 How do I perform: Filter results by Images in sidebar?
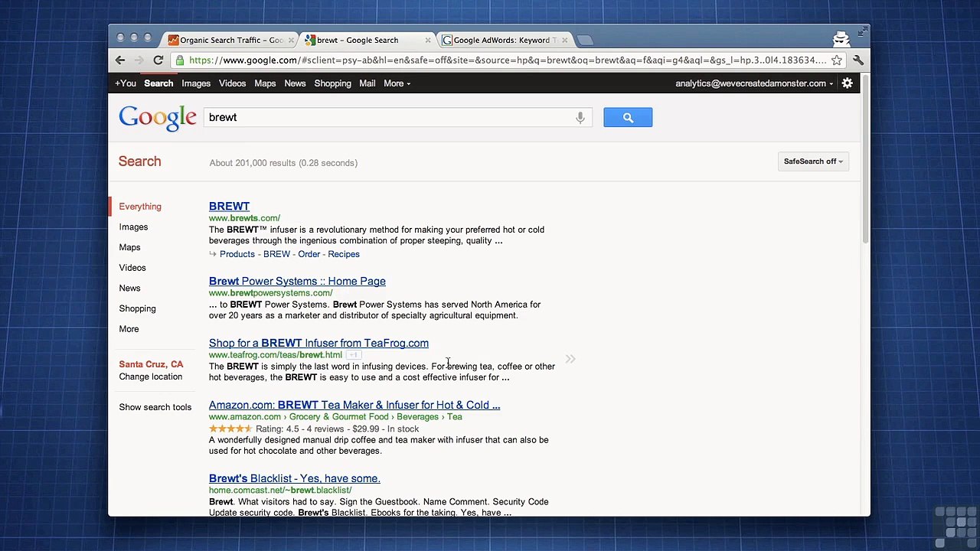pos(133,227)
